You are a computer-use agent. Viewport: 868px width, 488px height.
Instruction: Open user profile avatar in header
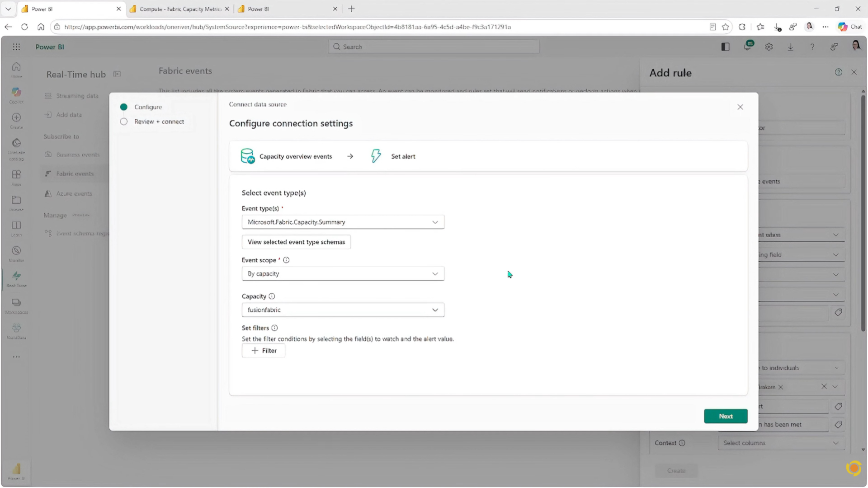(x=856, y=46)
